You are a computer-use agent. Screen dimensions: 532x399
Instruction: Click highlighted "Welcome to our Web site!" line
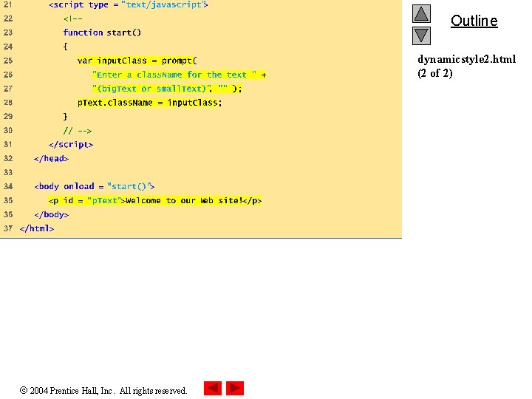pos(154,200)
